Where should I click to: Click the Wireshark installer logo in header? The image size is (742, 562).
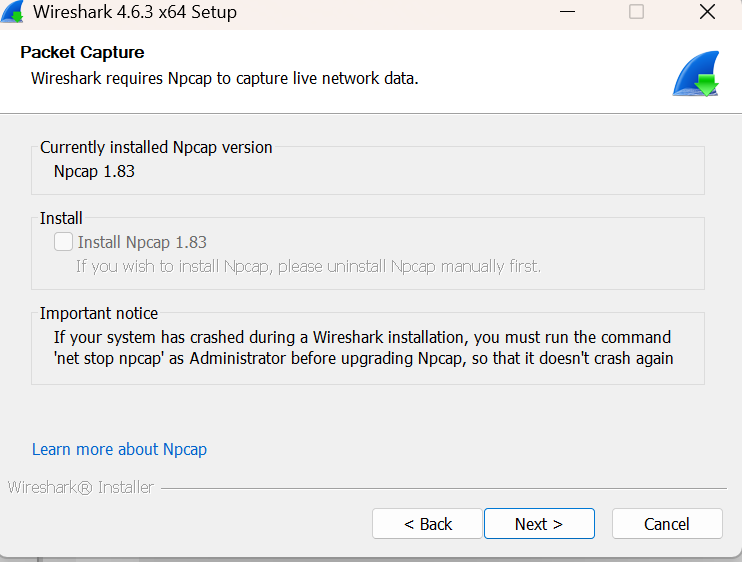click(696, 74)
